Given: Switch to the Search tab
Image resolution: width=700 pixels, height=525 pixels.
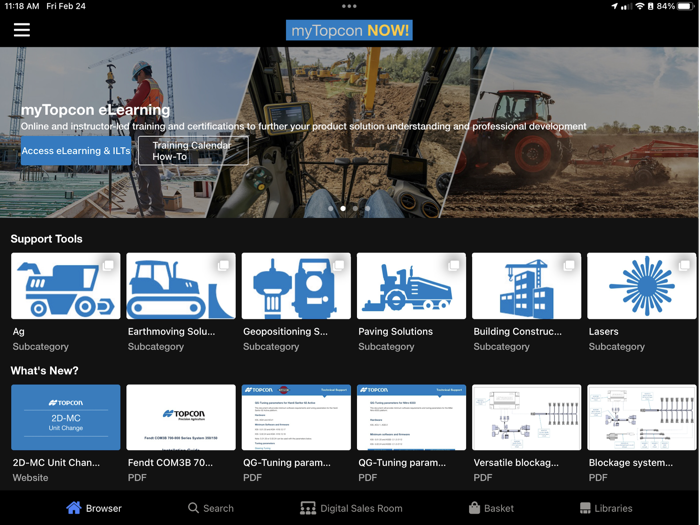Looking at the screenshot, I should (x=211, y=508).
